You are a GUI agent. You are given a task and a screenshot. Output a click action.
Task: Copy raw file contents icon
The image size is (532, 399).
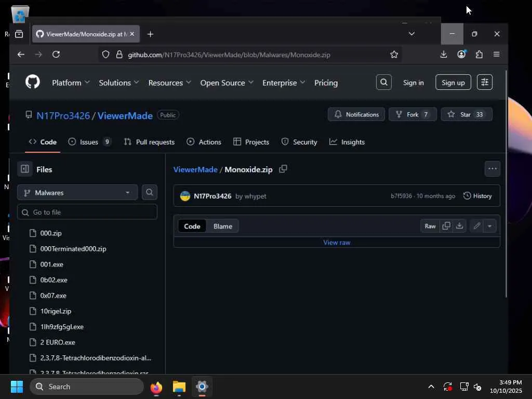pos(446,226)
